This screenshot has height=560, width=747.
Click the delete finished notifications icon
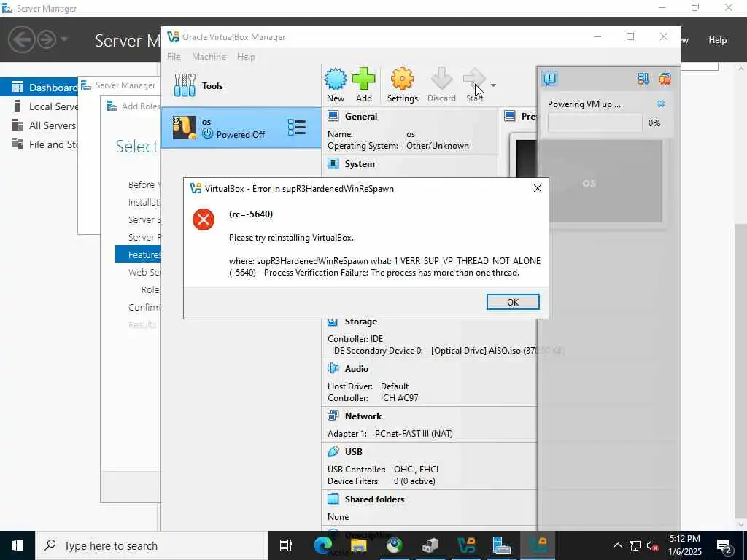pyautogui.click(x=665, y=79)
